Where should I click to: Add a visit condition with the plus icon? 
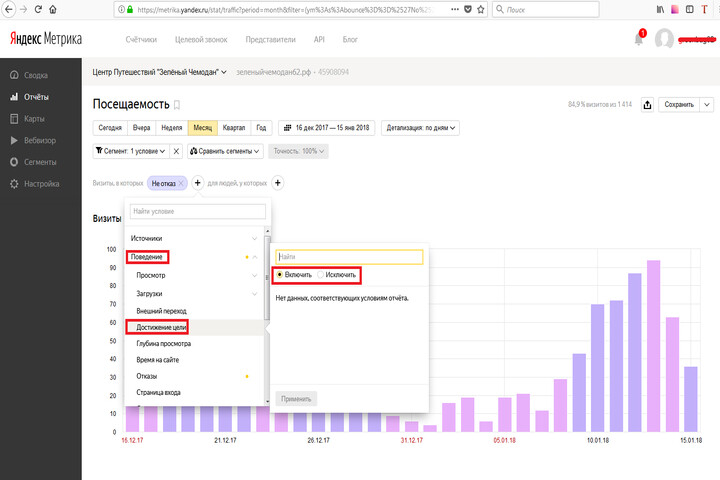tap(197, 183)
